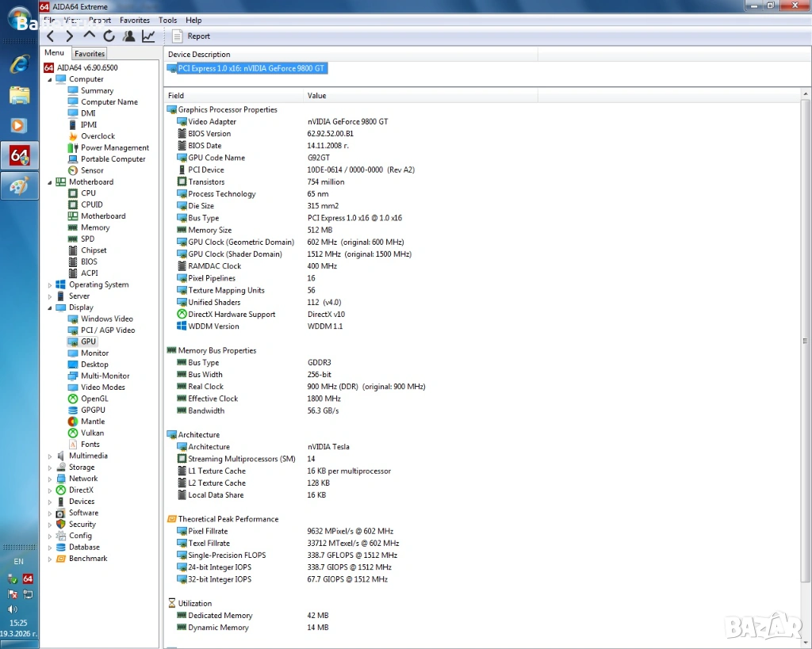Open the Mantle entry
This screenshot has width=812, height=649.
pyautogui.click(x=92, y=422)
